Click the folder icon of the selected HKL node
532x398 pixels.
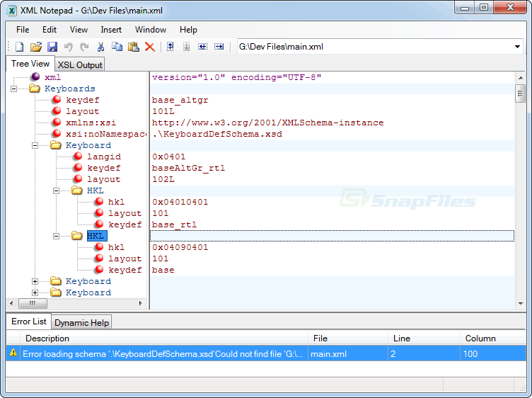pyautogui.click(x=77, y=236)
